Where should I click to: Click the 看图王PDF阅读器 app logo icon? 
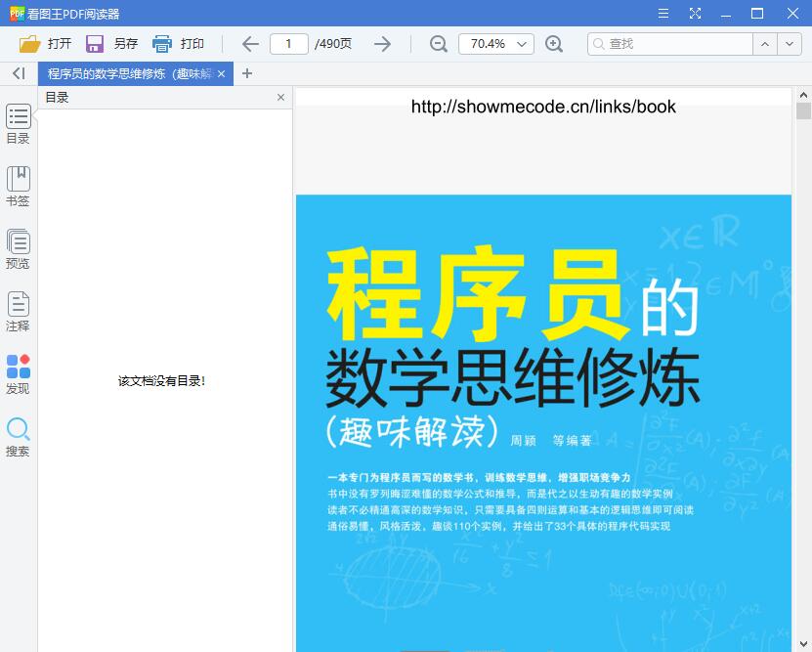(17, 14)
